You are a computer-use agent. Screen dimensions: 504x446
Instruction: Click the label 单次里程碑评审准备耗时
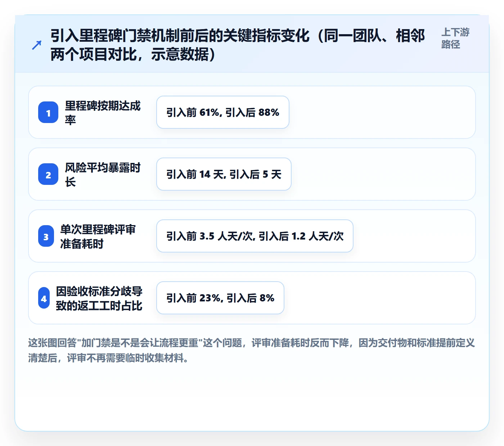point(98,236)
